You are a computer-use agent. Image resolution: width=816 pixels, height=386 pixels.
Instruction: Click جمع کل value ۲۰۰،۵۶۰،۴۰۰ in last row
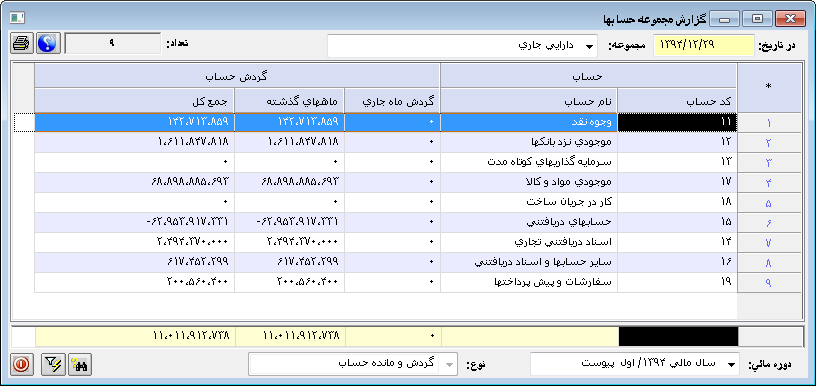click(x=134, y=282)
